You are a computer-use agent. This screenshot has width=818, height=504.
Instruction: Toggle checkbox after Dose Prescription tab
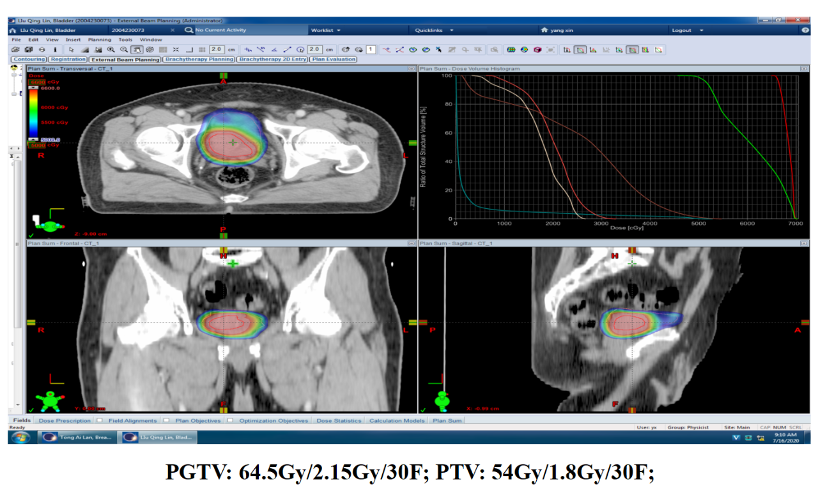pos(99,420)
